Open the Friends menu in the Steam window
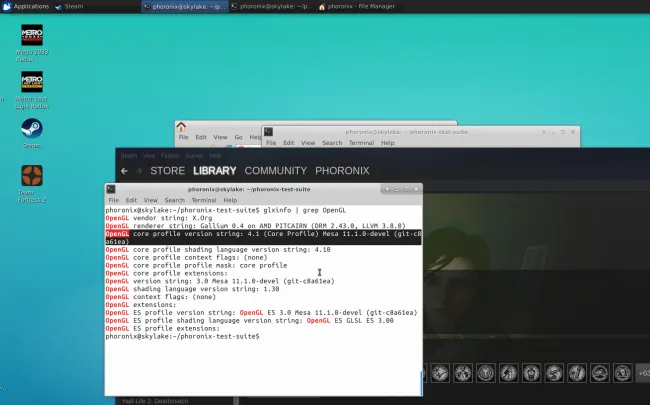Screen dimensions: 650x405 tap(170, 155)
